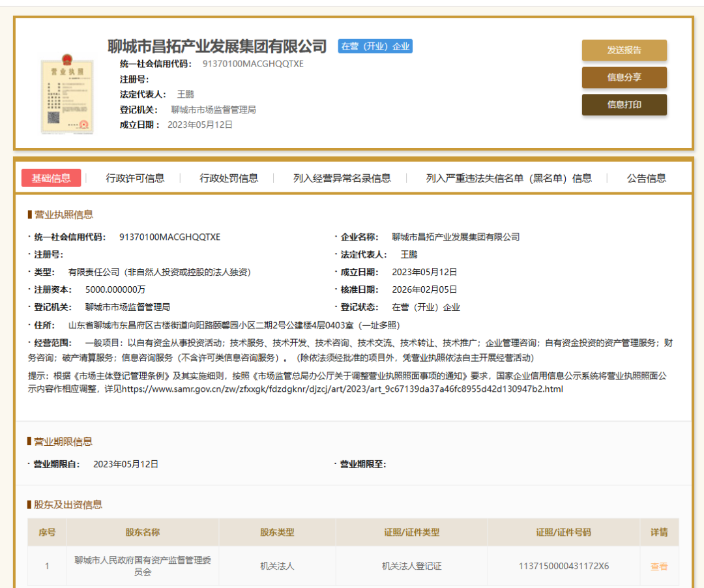The image size is (704, 588).
Task: Open the 行政处罚信息 tab
Action: [229, 177]
